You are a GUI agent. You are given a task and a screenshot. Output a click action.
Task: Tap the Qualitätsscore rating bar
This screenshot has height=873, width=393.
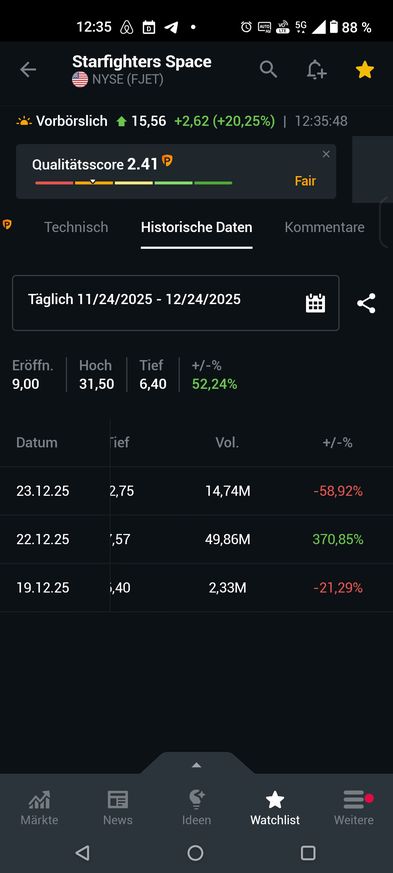coord(134,183)
